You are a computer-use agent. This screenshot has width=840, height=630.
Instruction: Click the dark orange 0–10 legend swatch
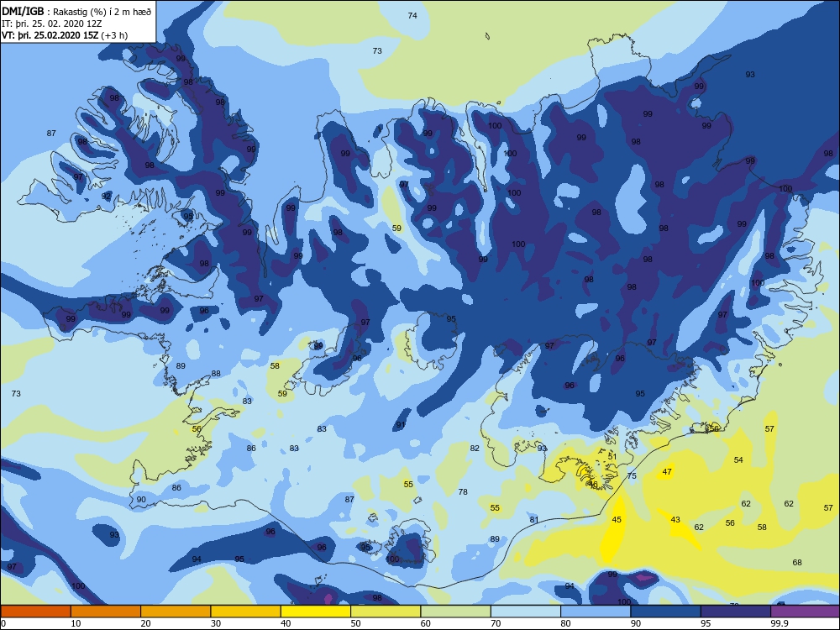pos(35,612)
